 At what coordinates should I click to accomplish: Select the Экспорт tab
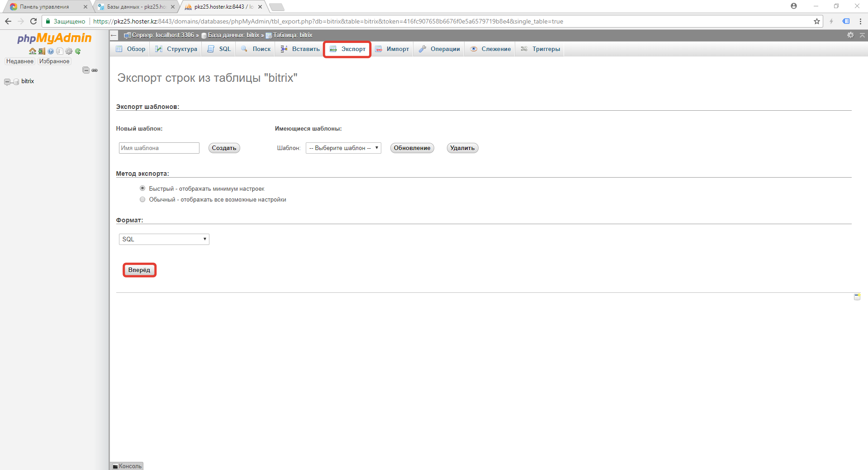pos(347,49)
